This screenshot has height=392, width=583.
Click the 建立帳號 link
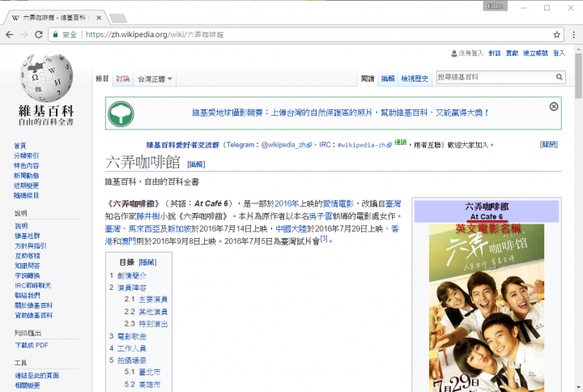pyautogui.click(x=535, y=53)
